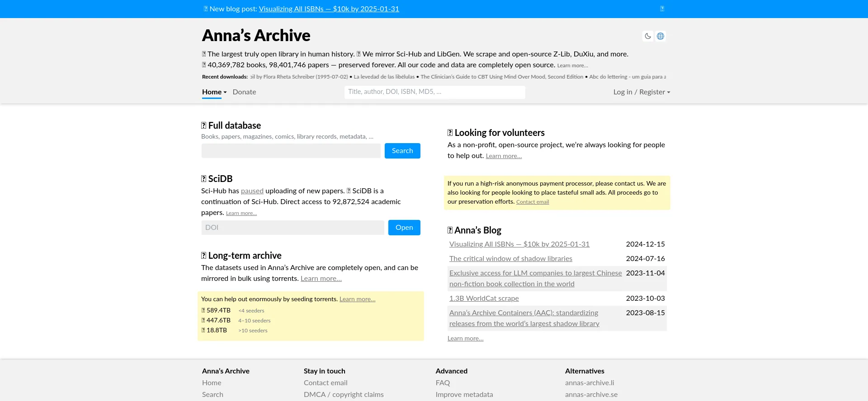This screenshot has width=868, height=401.
Task: Click header Learn more link after open source
Action: click(572, 65)
